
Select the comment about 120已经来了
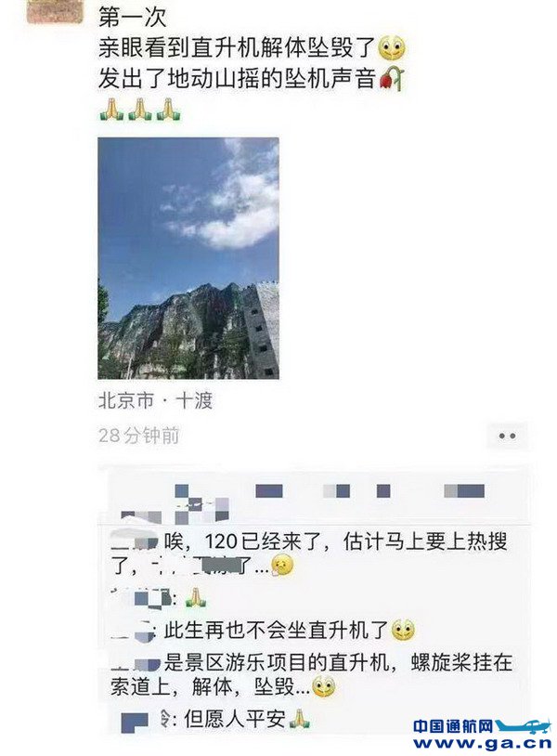point(308,554)
